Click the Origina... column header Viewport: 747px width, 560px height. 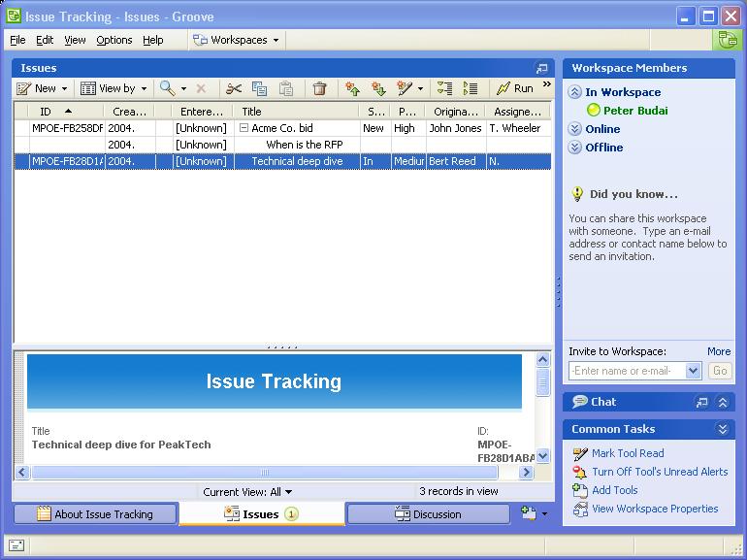click(455, 112)
